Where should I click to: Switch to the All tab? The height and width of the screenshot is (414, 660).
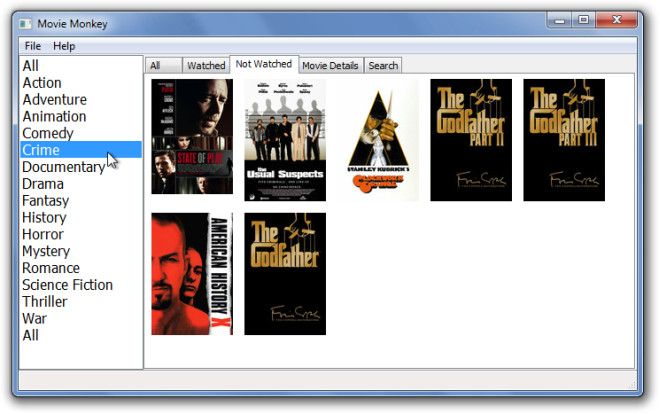point(163,66)
